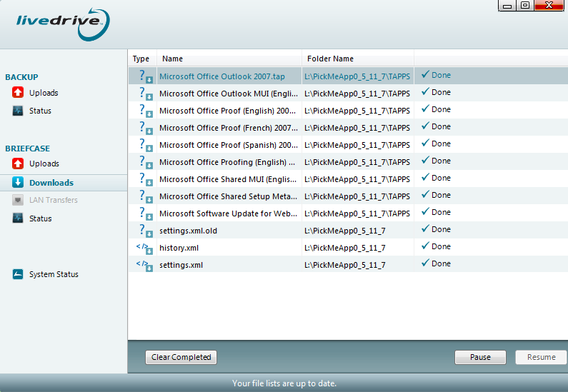Click Done checkmark for Outlook 2007.tap row
Screen dimensions: 568x392
click(425, 74)
